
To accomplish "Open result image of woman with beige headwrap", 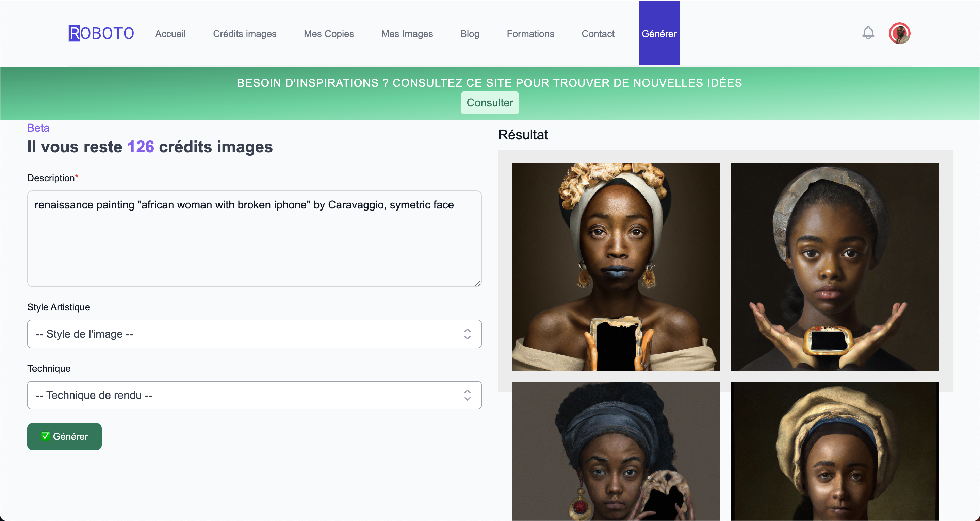I will click(835, 451).
